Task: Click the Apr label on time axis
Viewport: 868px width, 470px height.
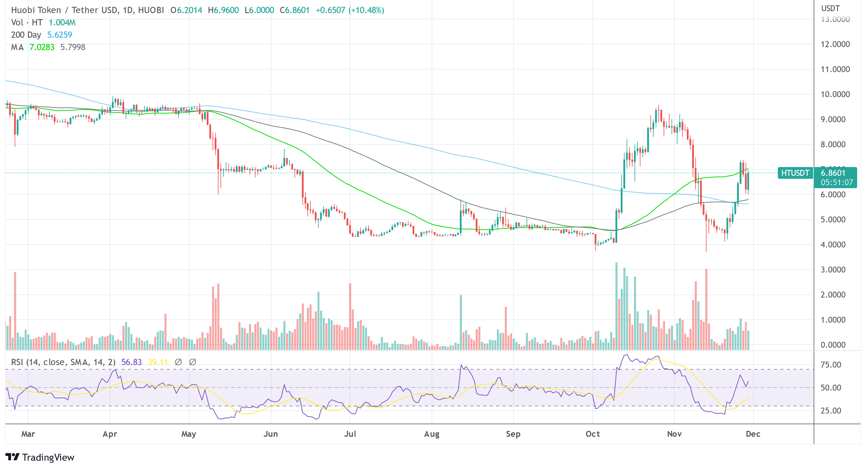Action: click(110, 434)
